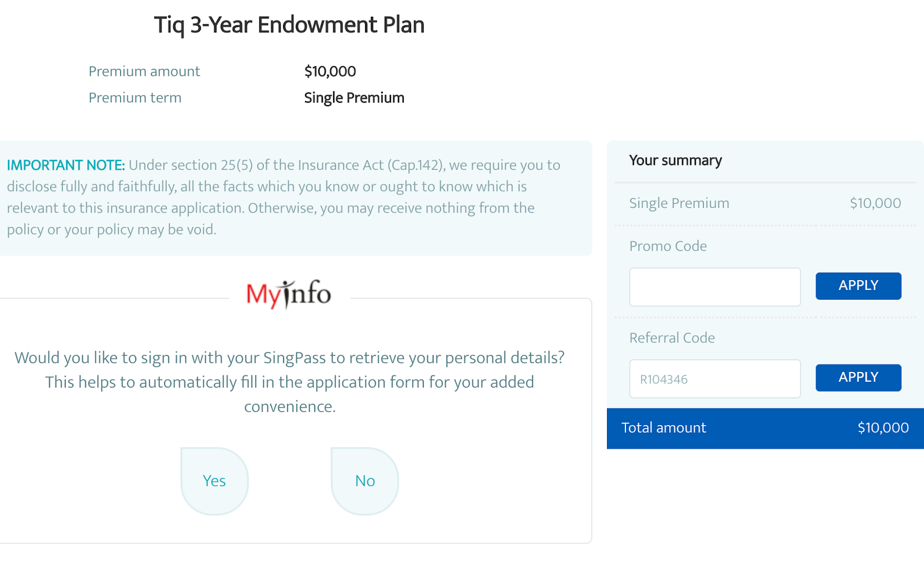Screen dimensions: 924x577
Task: Apply the promo code
Action: 858,286
